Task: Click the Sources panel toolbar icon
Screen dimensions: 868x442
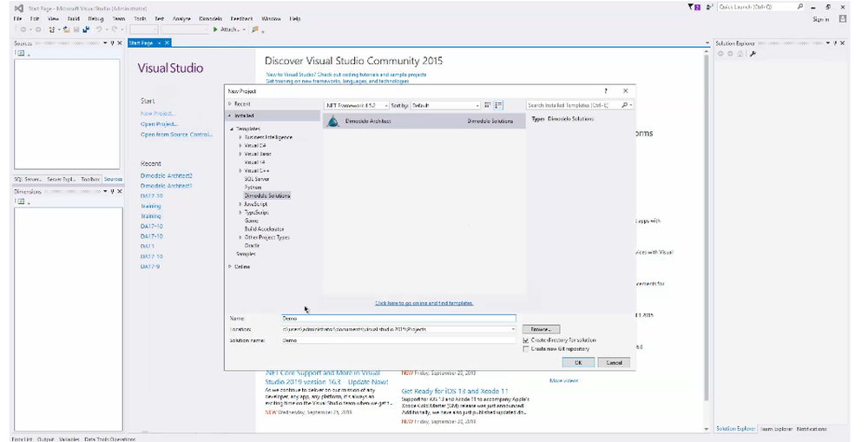Action: (21, 53)
